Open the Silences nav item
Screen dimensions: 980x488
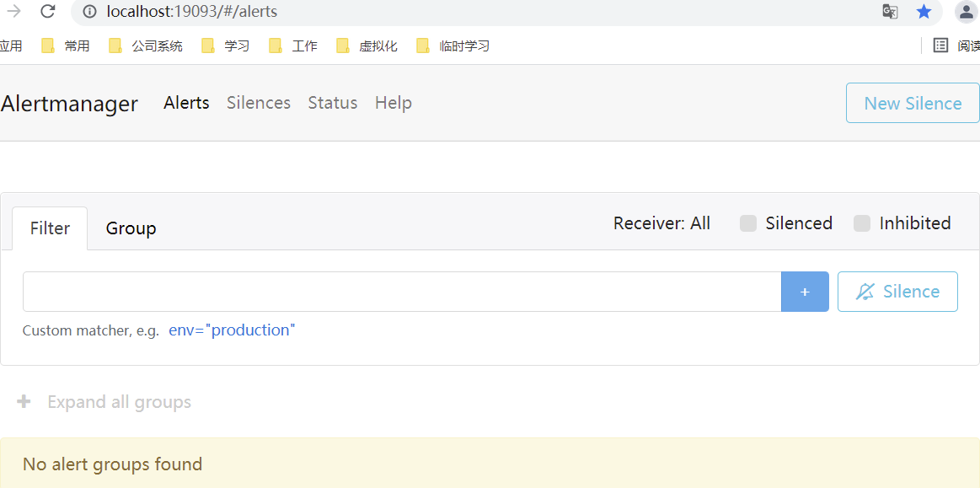click(x=259, y=103)
